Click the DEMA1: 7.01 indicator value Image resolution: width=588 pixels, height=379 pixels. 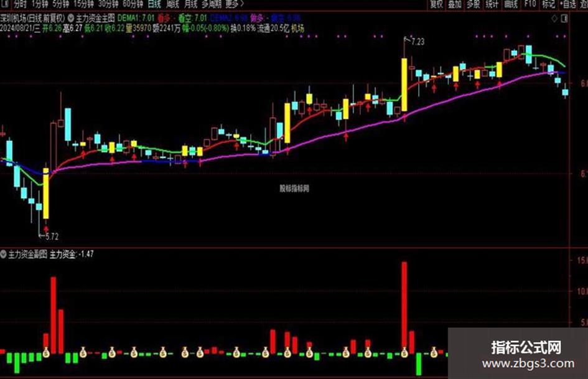[x=136, y=18]
